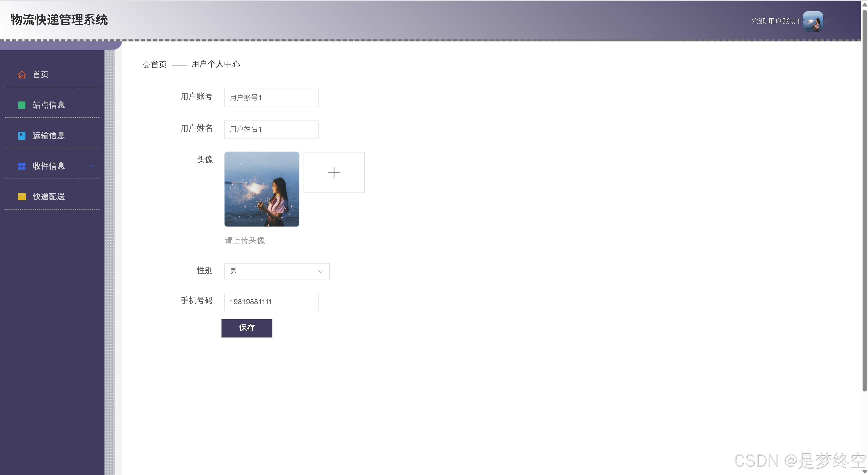The image size is (868, 475).
Task: Open the 性别 gender dropdown
Action: pyautogui.click(x=276, y=271)
